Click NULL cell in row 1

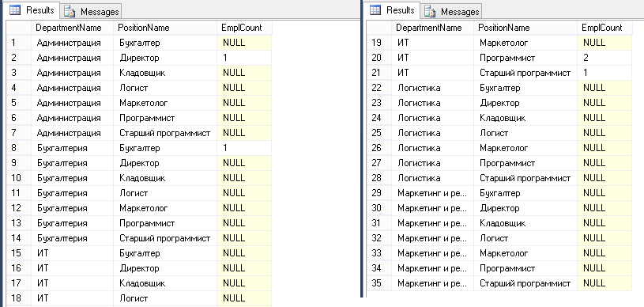tap(244, 43)
